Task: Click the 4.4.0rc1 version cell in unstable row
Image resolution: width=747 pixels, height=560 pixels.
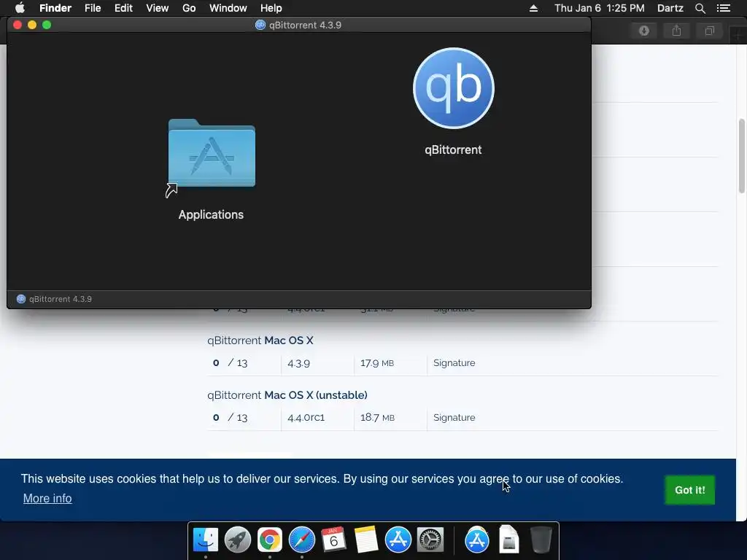Action: (306, 418)
